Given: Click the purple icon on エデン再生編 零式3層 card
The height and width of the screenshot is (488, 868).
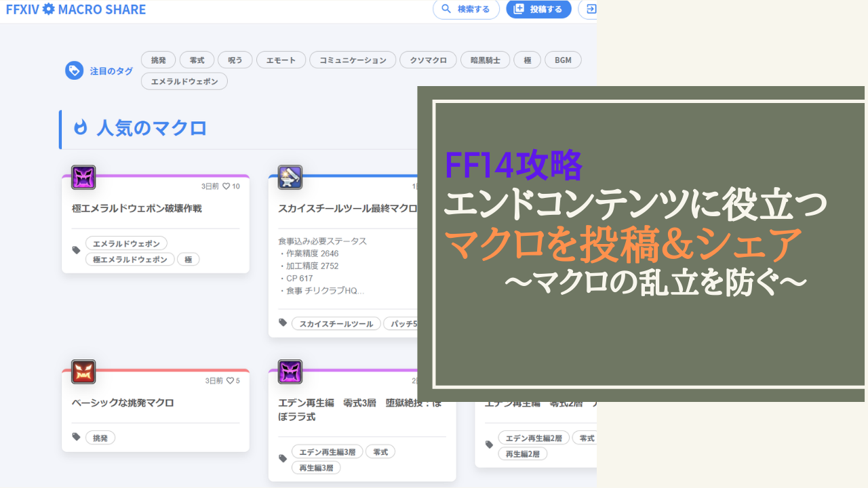Looking at the screenshot, I should pos(290,372).
